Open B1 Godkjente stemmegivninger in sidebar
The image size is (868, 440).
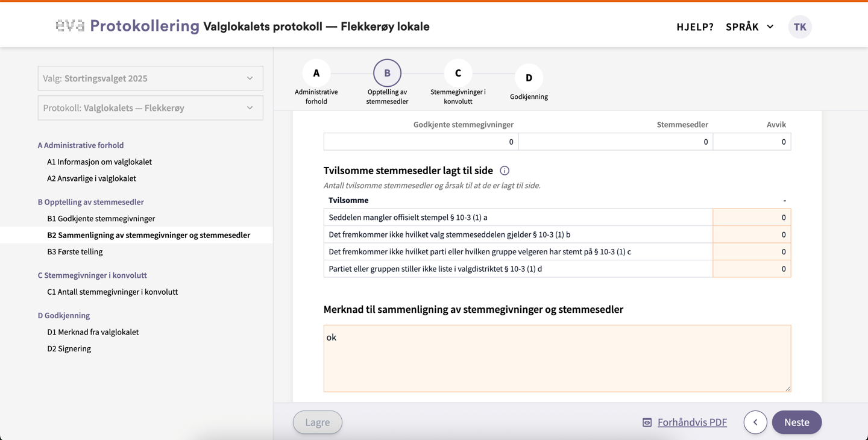click(x=101, y=218)
